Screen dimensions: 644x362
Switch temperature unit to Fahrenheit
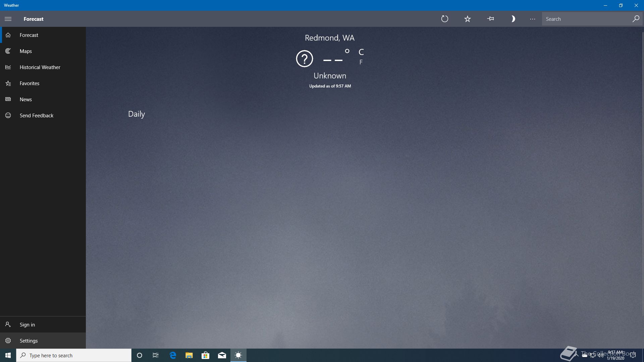[x=361, y=62]
